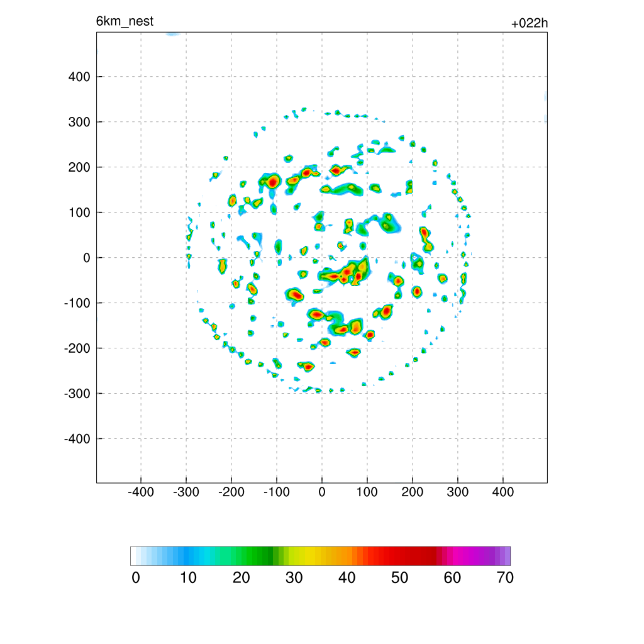Click colorbar scale label "50"
644x644 pixels.
point(399,577)
